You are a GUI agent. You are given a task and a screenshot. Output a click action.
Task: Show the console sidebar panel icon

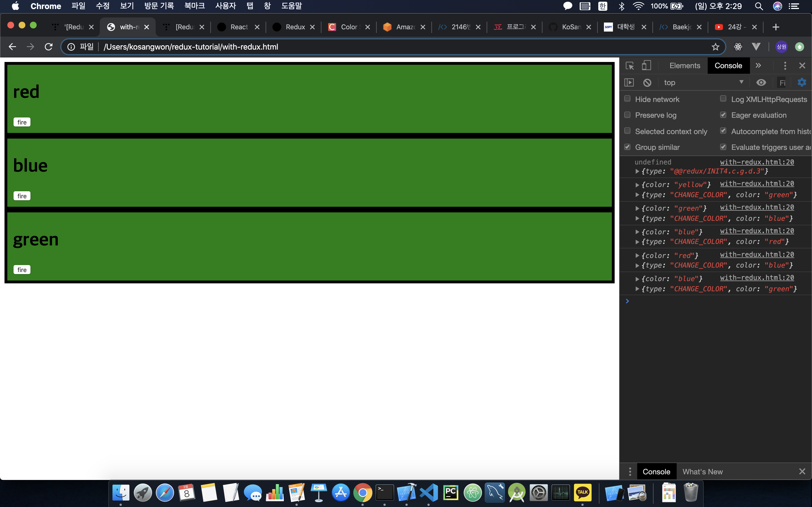(629, 83)
